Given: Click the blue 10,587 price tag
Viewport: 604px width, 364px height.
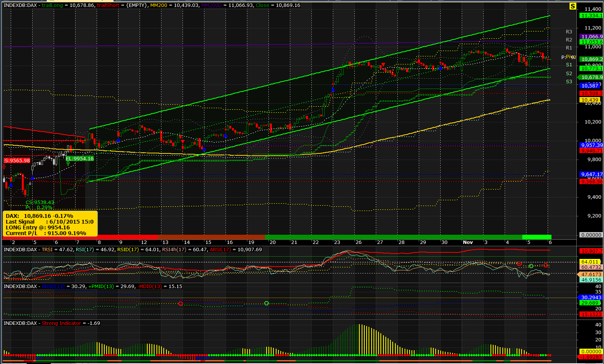Looking at the screenshot, I should coord(590,86).
